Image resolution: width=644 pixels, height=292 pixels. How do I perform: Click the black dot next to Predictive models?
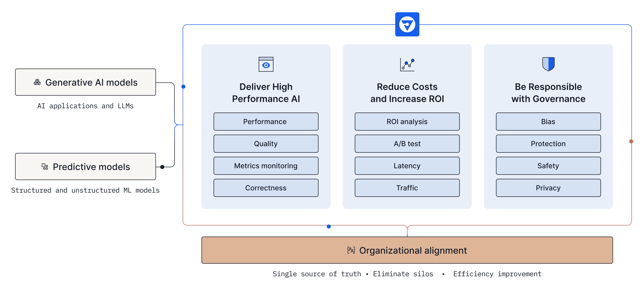pos(162,167)
